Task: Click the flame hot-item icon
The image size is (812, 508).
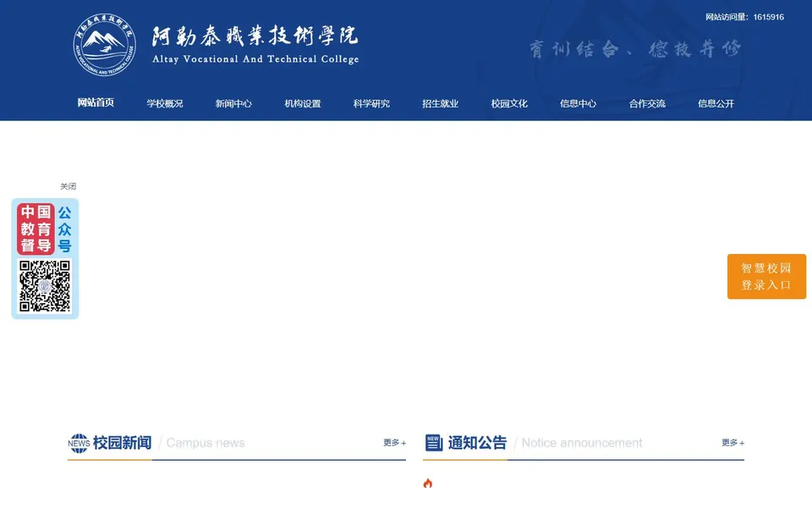Action: (x=427, y=483)
